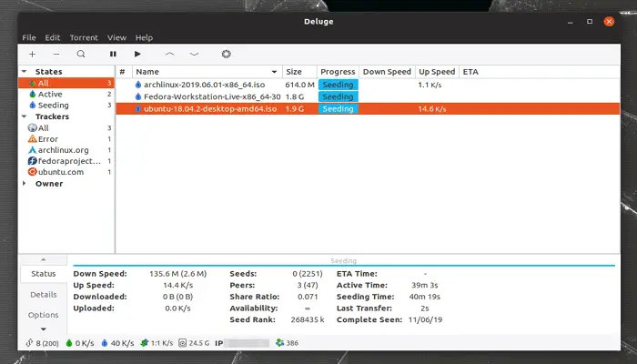Click the Add Torrent plus icon

tap(32, 54)
